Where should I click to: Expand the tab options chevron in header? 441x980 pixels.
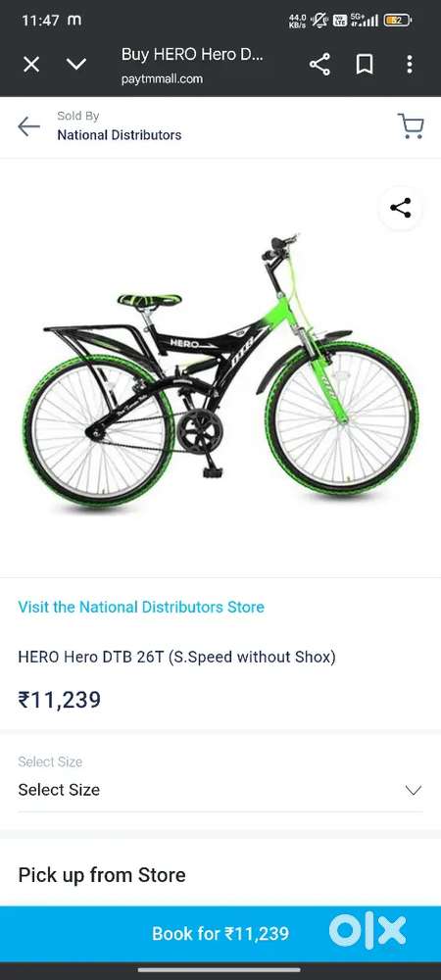click(x=76, y=65)
